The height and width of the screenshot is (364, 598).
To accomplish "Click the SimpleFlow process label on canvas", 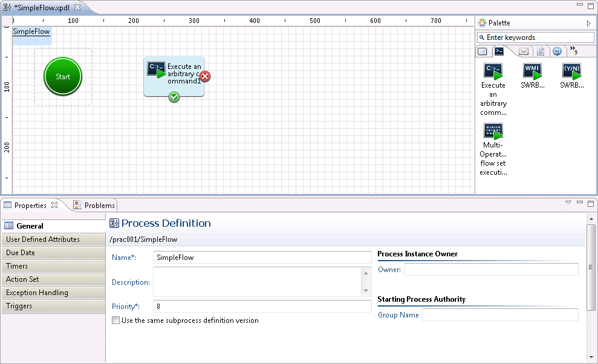I will (31, 31).
